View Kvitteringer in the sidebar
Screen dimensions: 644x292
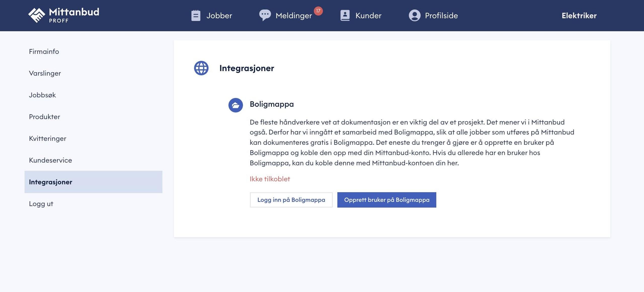point(48,138)
